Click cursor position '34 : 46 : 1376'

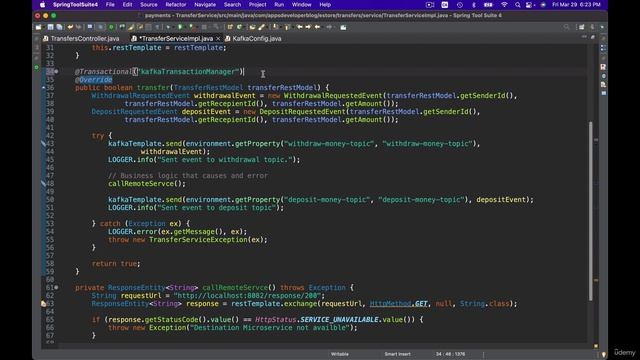click(x=450, y=354)
